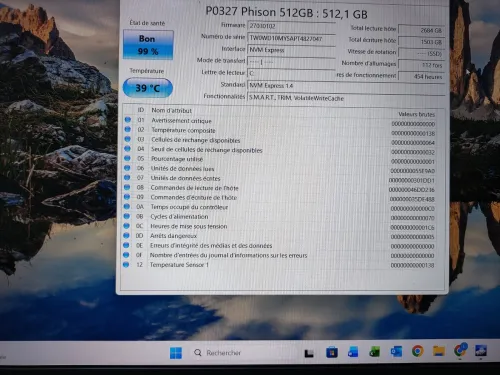Click the Valeurs brutes column header

click(417, 114)
